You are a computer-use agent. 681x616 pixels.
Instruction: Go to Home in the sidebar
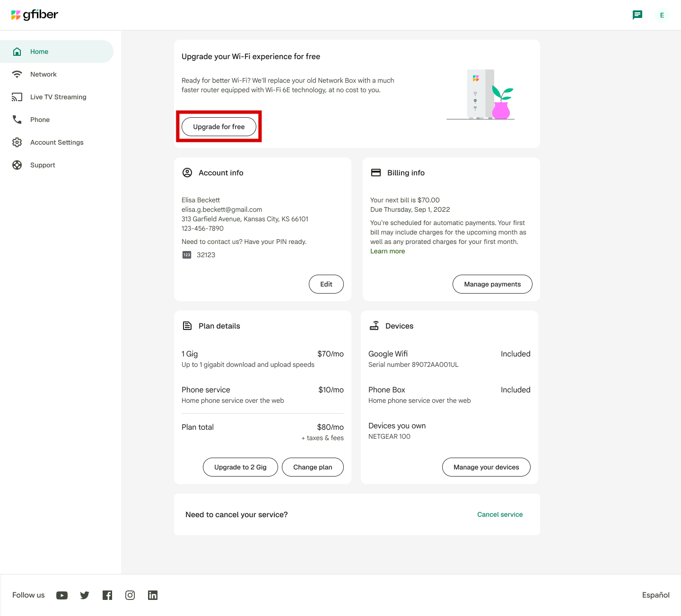point(57,52)
